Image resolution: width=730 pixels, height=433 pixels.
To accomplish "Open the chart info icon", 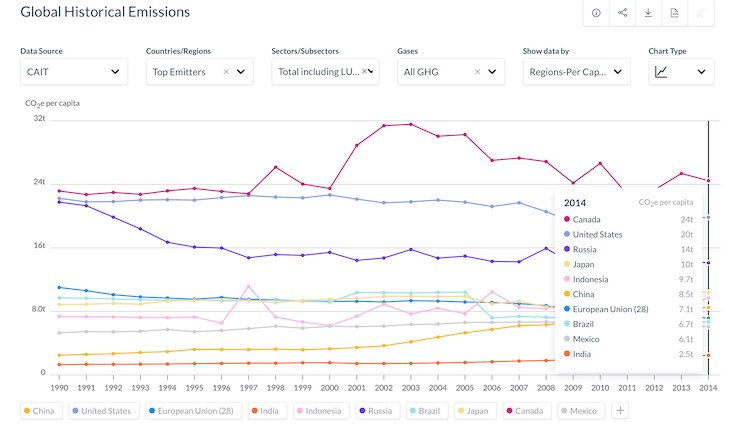I will [x=596, y=13].
